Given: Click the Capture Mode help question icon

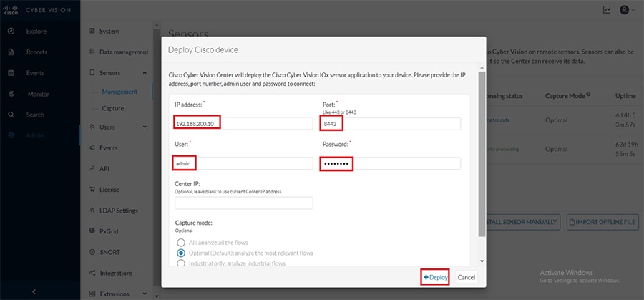Looking at the screenshot, I should point(589,95).
